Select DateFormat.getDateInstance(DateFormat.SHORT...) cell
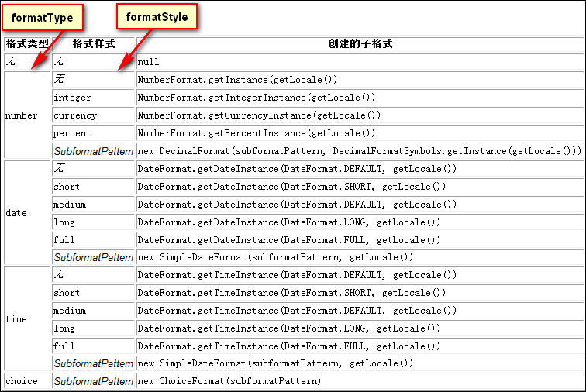This screenshot has width=586, height=392. pyautogui.click(x=360, y=187)
